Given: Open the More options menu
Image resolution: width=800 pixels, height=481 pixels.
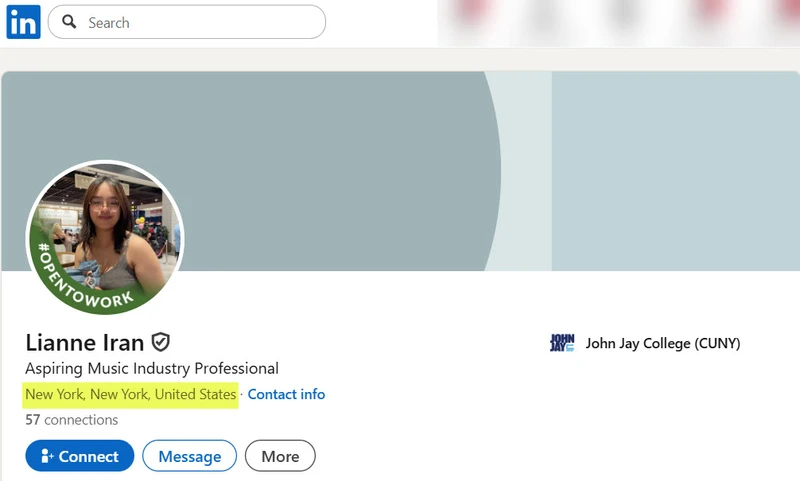Looking at the screenshot, I should (280, 455).
